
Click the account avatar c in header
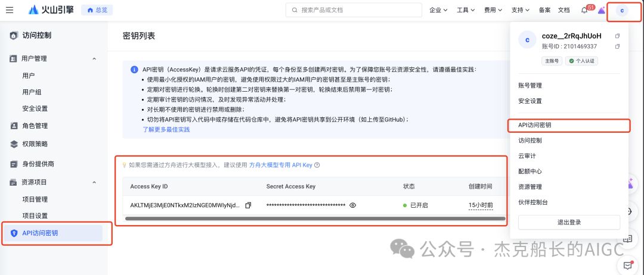tap(622, 11)
